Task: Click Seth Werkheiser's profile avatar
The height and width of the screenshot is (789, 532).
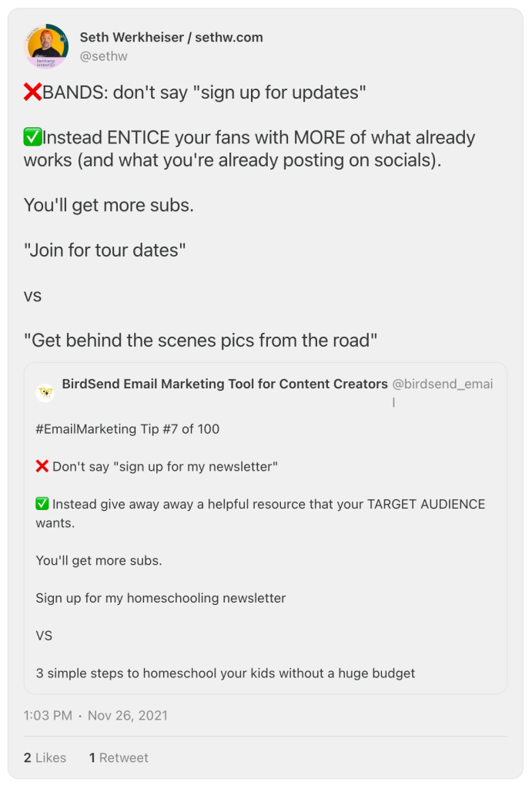Action: [x=48, y=45]
